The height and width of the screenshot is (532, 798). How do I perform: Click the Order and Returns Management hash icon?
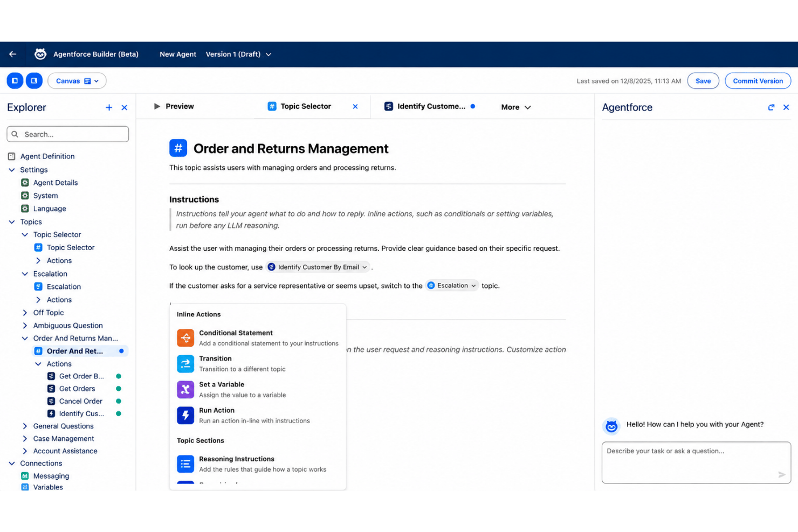pyautogui.click(x=178, y=148)
